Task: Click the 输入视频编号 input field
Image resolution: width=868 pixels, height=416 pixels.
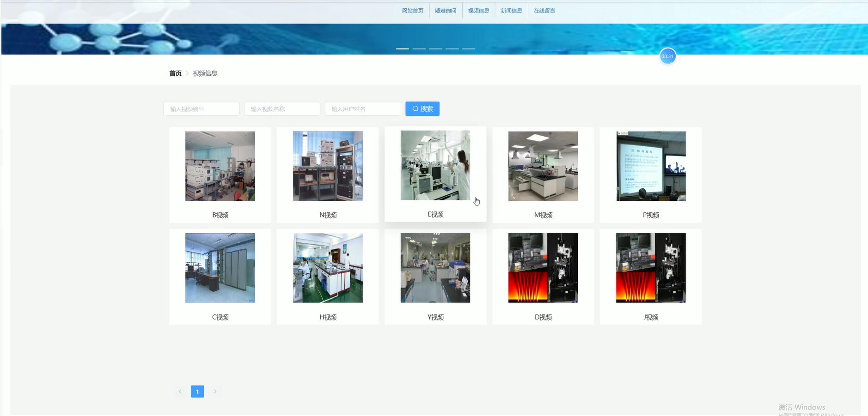Action: point(201,109)
